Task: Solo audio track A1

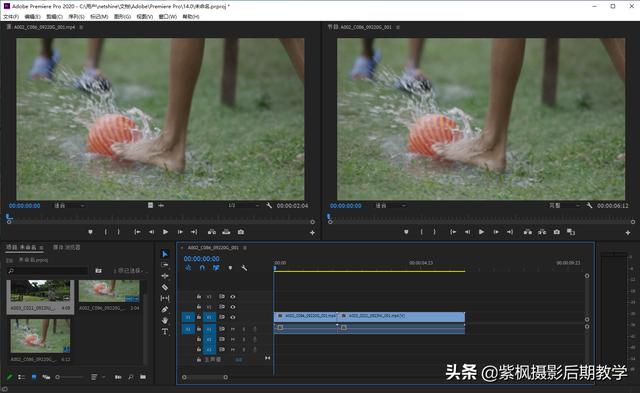Action: click(x=244, y=329)
